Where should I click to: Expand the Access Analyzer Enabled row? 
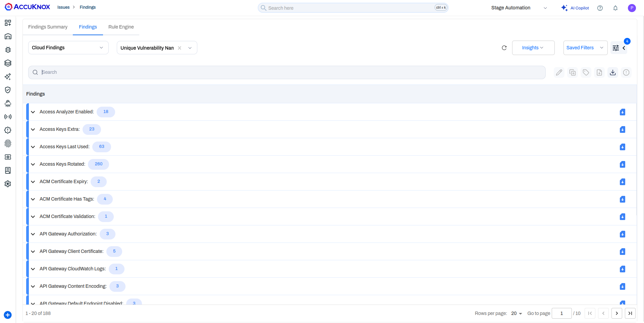[x=33, y=112]
